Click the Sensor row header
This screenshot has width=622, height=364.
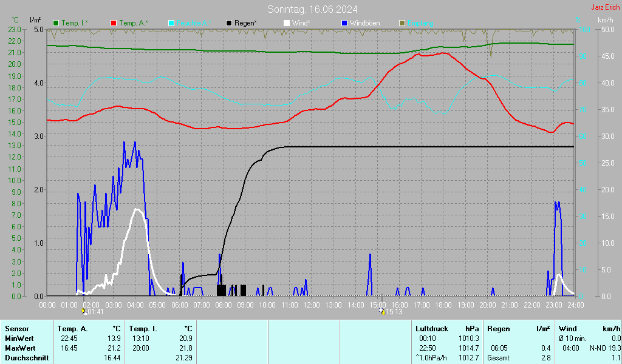[16, 328]
